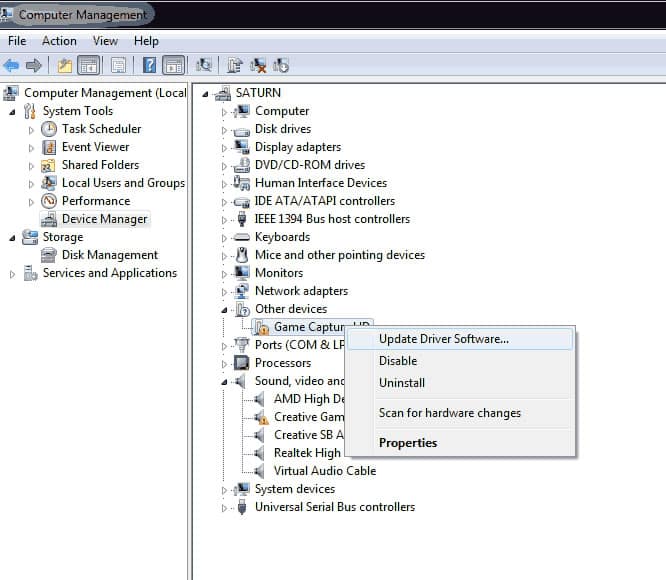Click the disable device toolbar icon with down arrow
Viewport: 666px width, 580px height.
click(x=281, y=65)
